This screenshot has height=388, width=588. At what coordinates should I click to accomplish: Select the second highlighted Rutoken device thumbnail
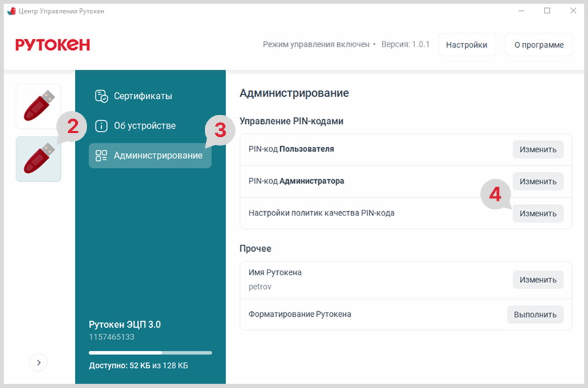pos(39,159)
